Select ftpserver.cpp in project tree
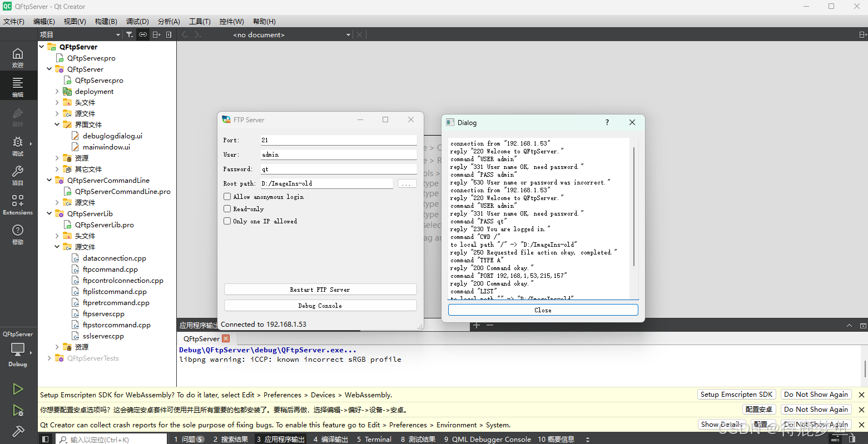This screenshot has height=444, width=868. click(103, 313)
